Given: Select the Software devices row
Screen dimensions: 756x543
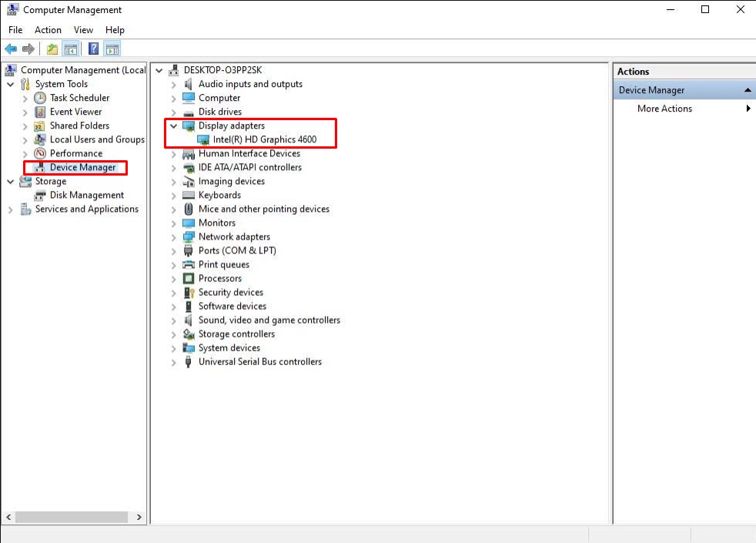Looking at the screenshot, I should click(x=232, y=307).
